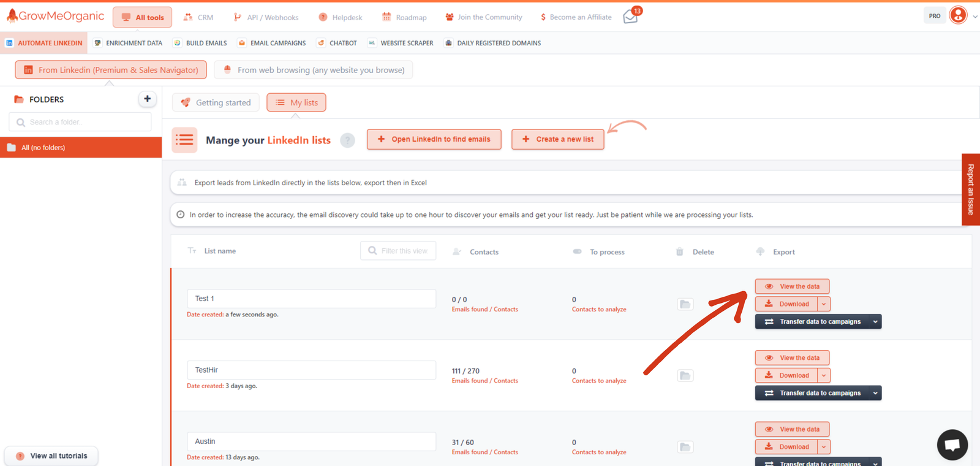Screen dimensions: 980x466
Task: Open the All tools menu
Action: pos(142,17)
